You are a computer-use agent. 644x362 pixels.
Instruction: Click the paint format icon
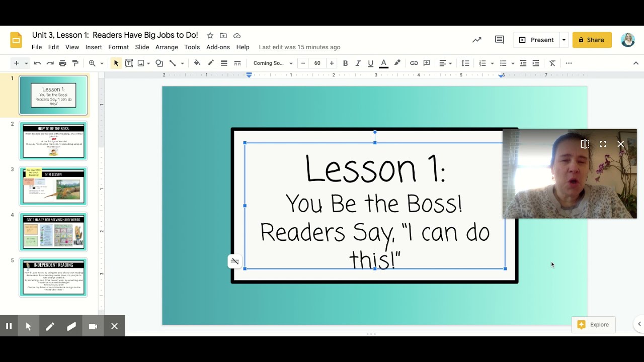pos(75,63)
